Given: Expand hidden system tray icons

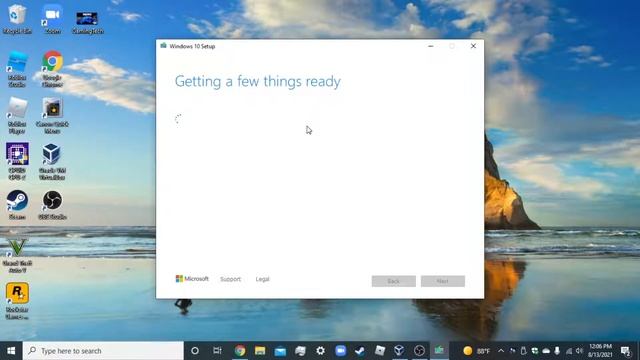Looking at the screenshot, I should 501,351.
